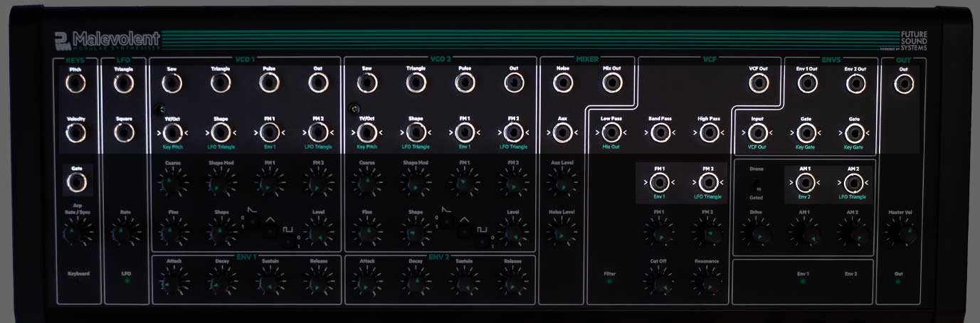Click the VCO 2 Out jack
The width and height of the screenshot is (980, 323).
point(514,84)
